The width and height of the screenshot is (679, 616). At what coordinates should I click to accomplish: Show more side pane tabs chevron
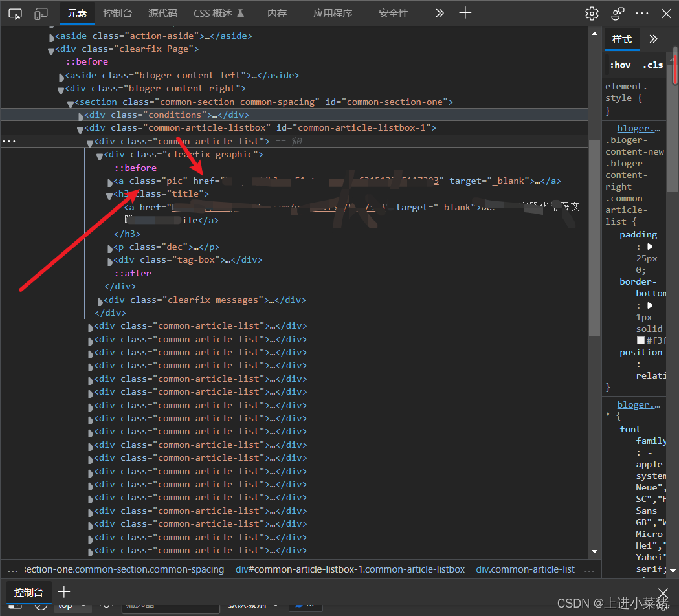(x=654, y=39)
